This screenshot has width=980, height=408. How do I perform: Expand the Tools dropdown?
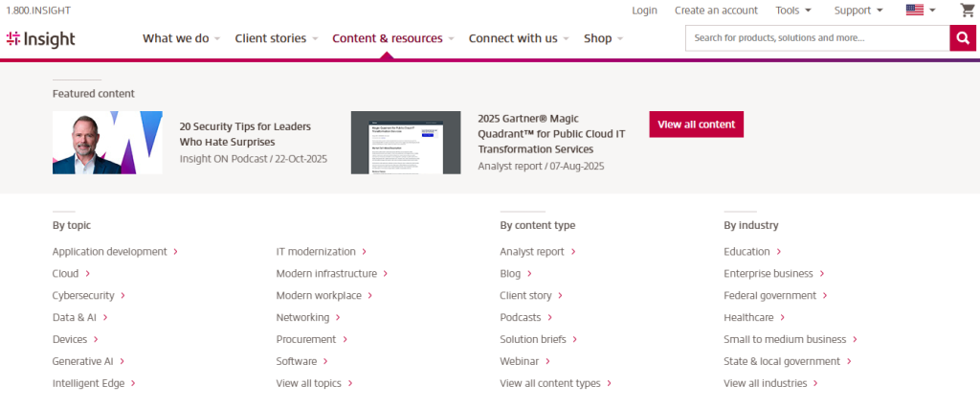[x=793, y=11]
